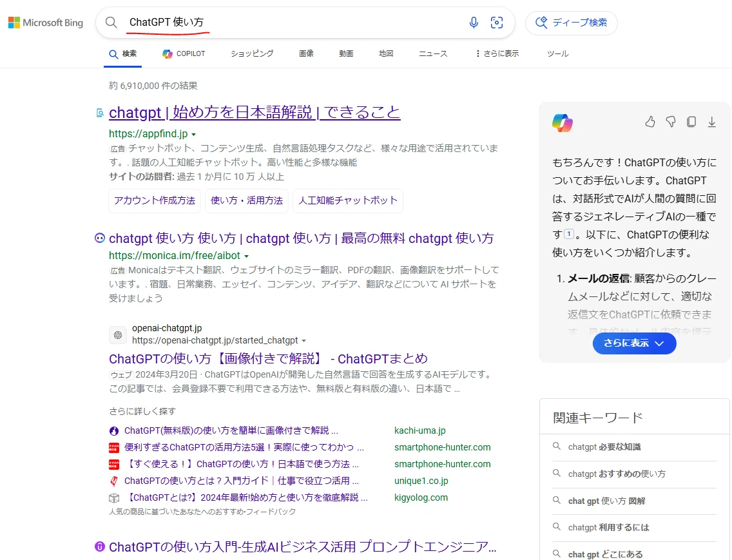Click the unique1.co.jp result favicon

pyautogui.click(x=114, y=481)
